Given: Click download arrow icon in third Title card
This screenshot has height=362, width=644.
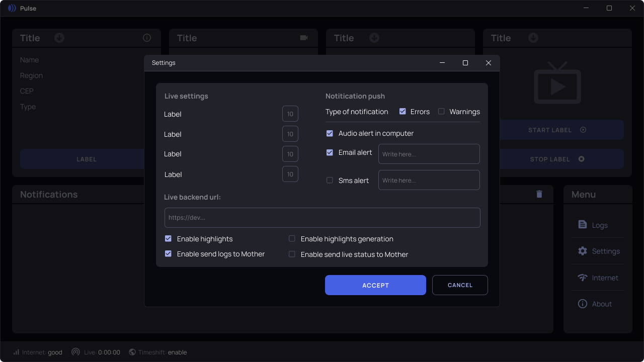Looking at the screenshot, I should tap(374, 38).
